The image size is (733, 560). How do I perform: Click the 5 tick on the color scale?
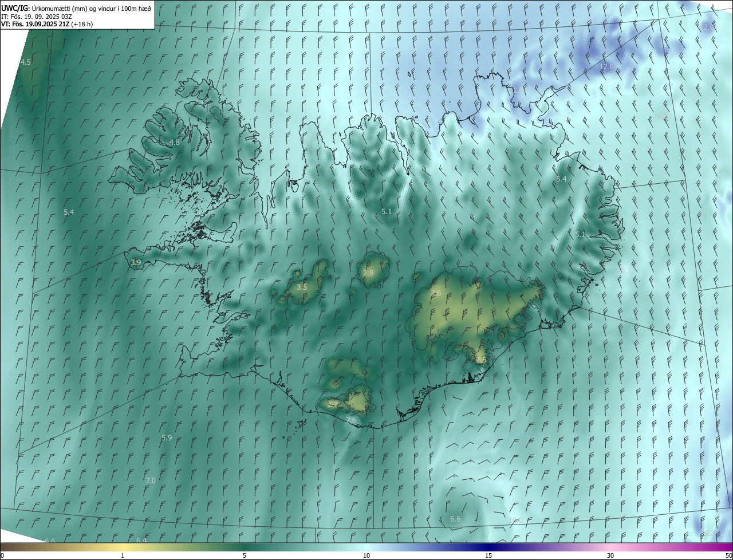pos(245,555)
